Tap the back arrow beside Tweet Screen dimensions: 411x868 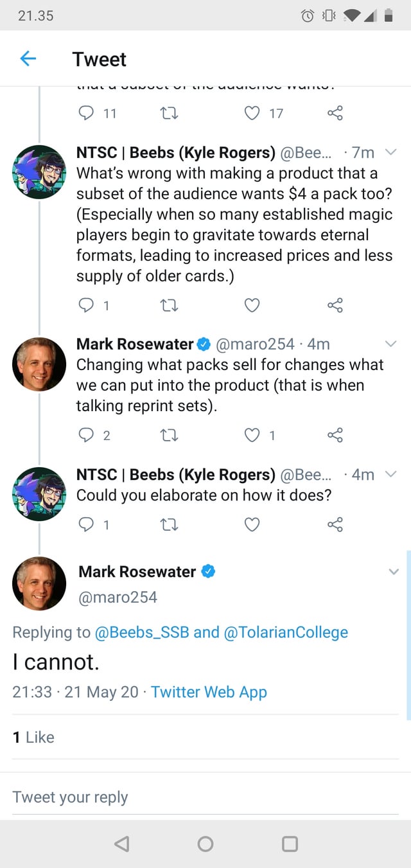[x=28, y=59]
